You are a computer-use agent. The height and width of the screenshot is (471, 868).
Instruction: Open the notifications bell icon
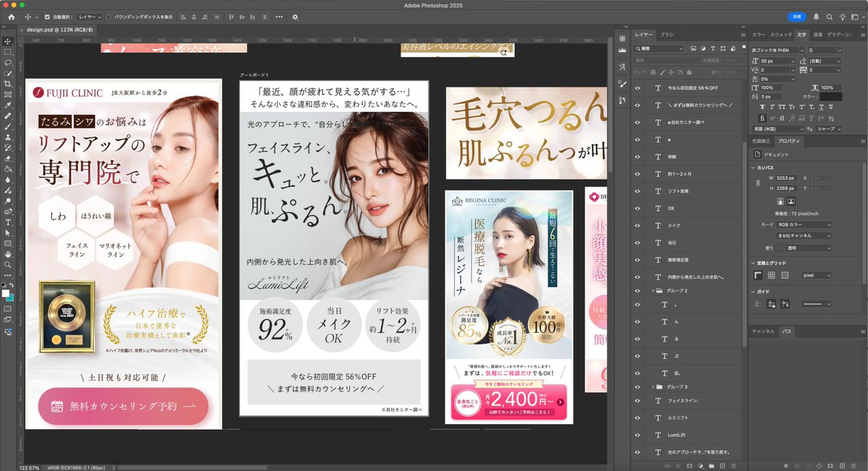tap(817, 17)
